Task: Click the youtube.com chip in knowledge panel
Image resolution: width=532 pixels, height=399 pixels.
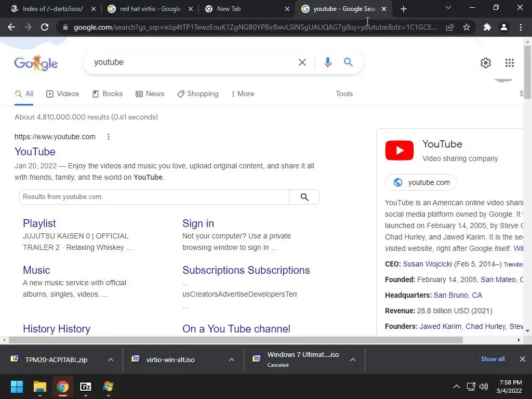Action: click(421, 182)
